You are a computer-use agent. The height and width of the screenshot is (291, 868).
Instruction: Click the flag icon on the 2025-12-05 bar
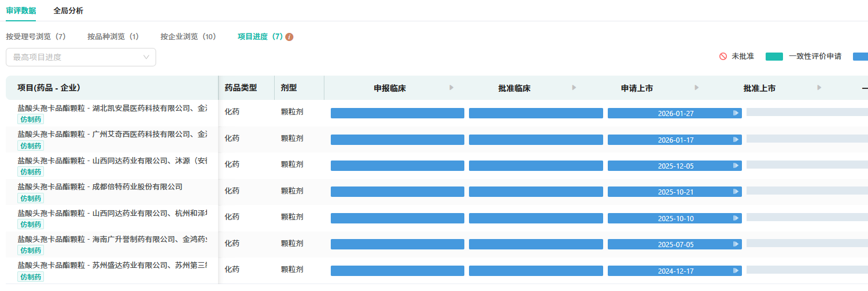[736, 166]
